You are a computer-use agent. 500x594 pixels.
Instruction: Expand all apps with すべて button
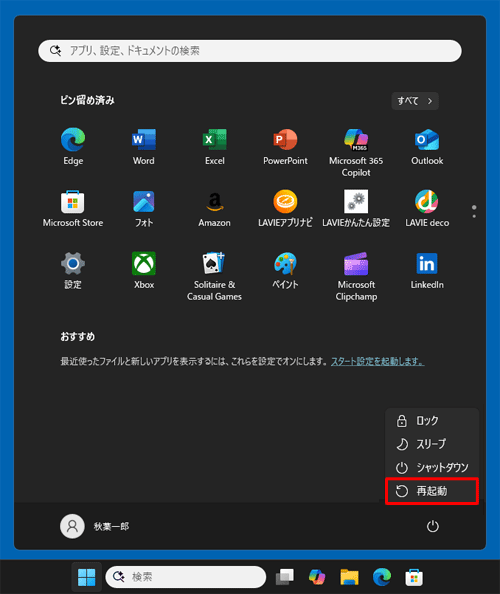coord(415,101)
